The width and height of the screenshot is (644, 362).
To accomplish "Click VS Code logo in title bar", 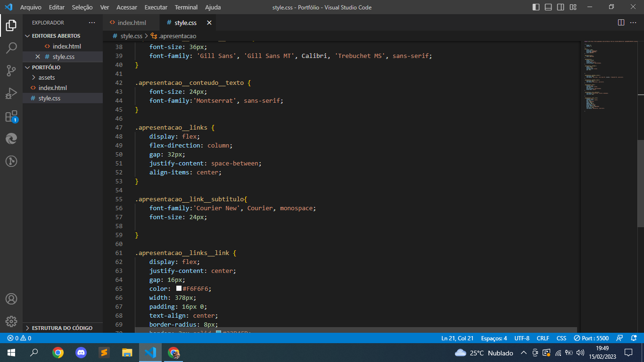I will 8,7.
